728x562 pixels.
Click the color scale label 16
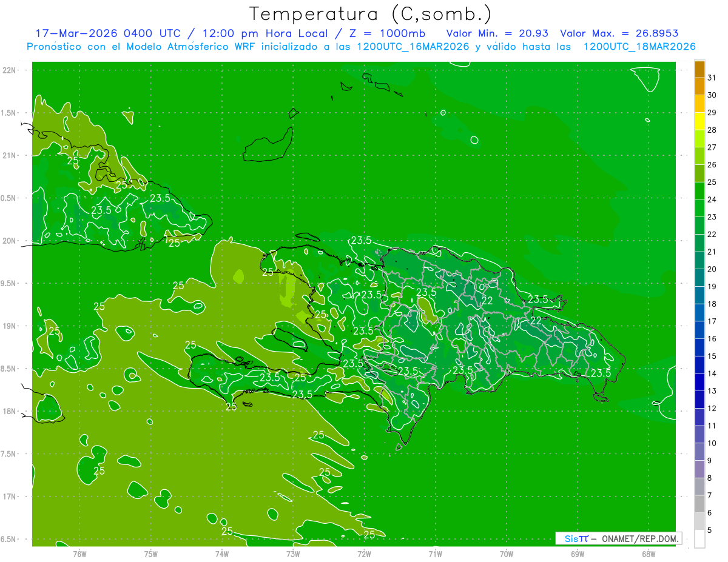(712, 339)
